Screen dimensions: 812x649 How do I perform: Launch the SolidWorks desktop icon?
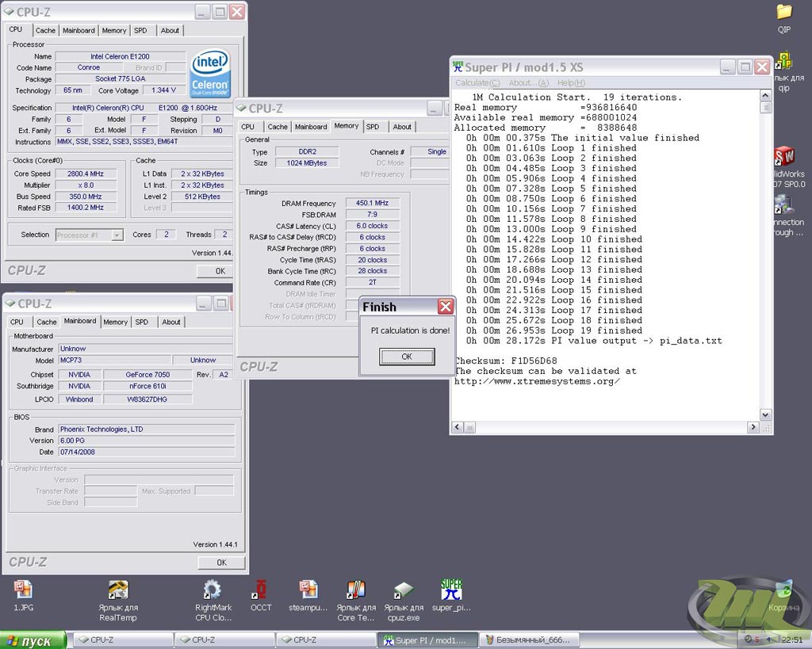(784, 157)
